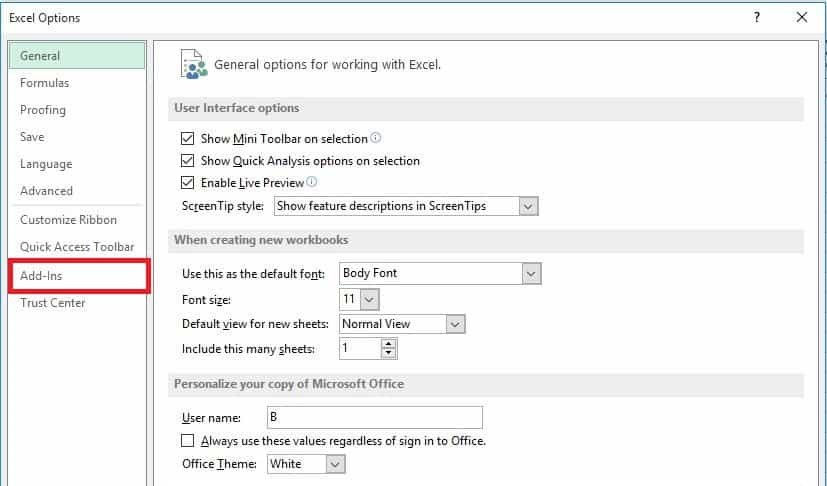Click info icon beside Enable Live Preview
827x486 pixels.
click(312, 182)
